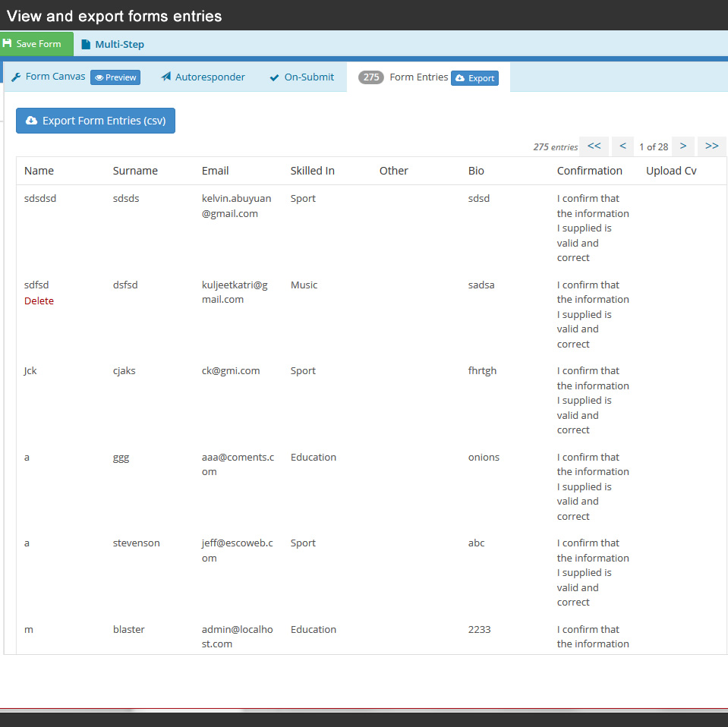The width and height of the screenshot is (728, 727).
Task: Click the surname 'stevenson'
Action: [136, 543]
